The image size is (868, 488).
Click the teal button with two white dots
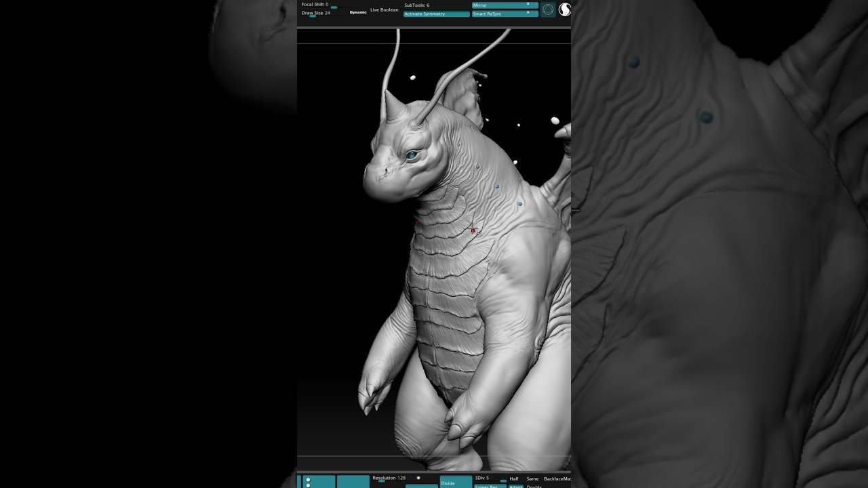click(319, 482)
